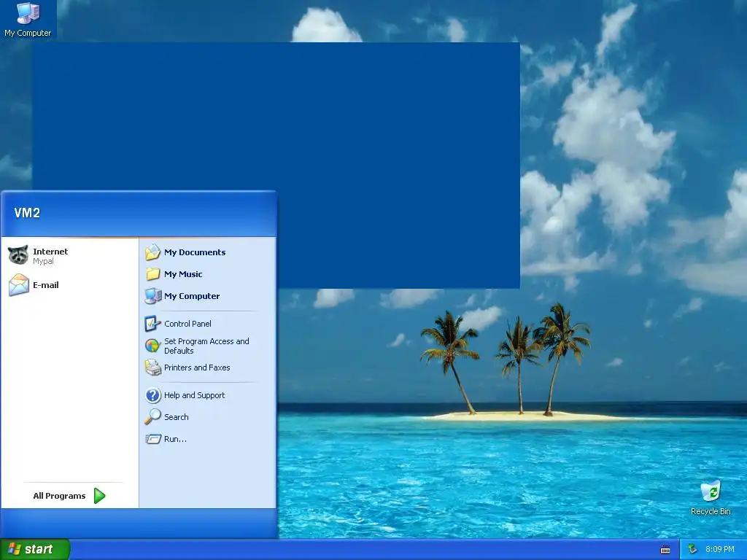Open Help and Support
747x560 pixels.
pyautogui.click(x=206, y=394)
